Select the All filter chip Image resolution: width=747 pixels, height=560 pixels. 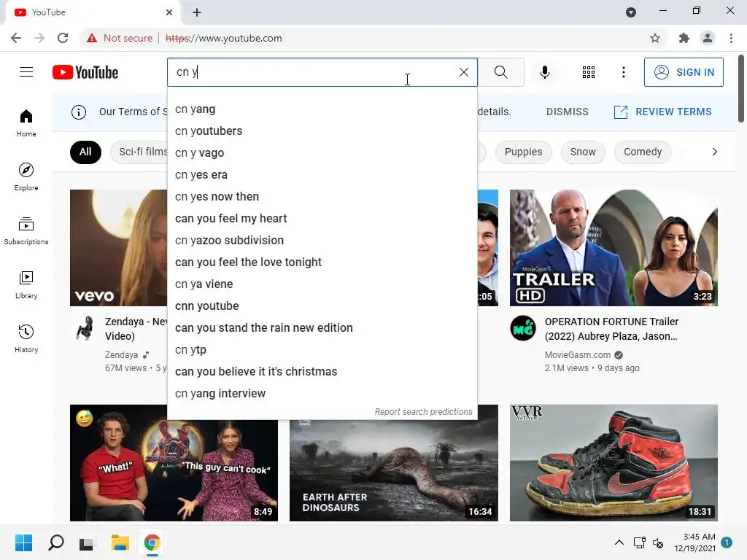(x=85, y=152)
